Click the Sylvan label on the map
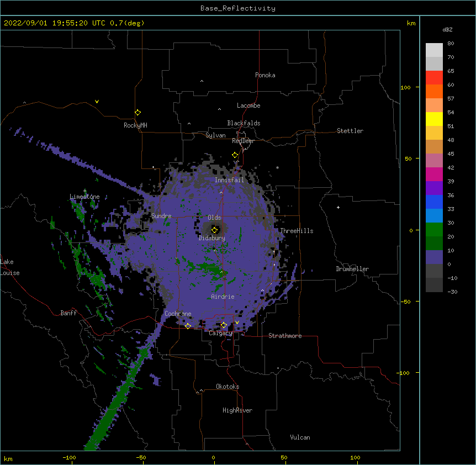 [x=215, y=135]
